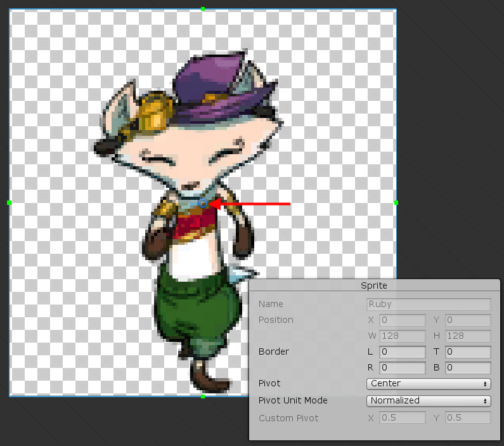Screen dimensions: 504x446
Task: Click the Custom Pivot Y field
Action: pos(468,418)
